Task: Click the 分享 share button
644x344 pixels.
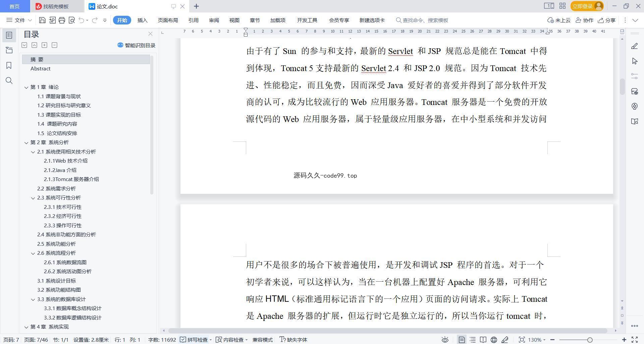Action: click(x=606, y=20)
